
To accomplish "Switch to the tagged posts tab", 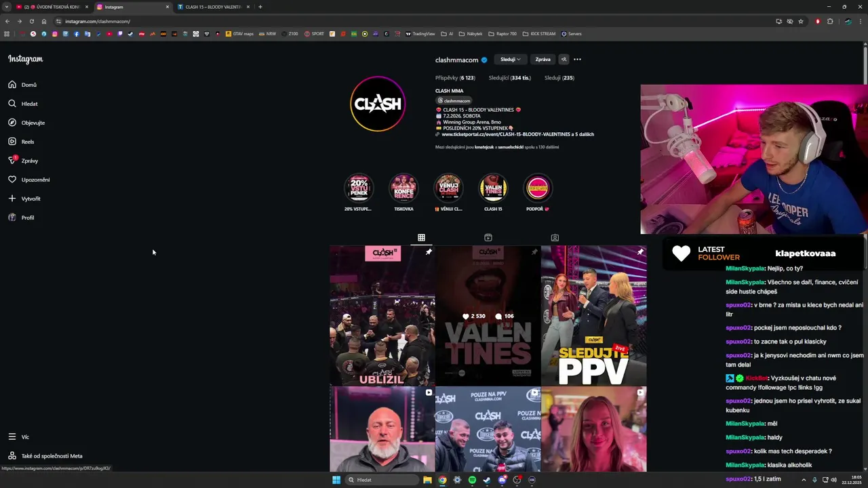I will click(555, 238).
